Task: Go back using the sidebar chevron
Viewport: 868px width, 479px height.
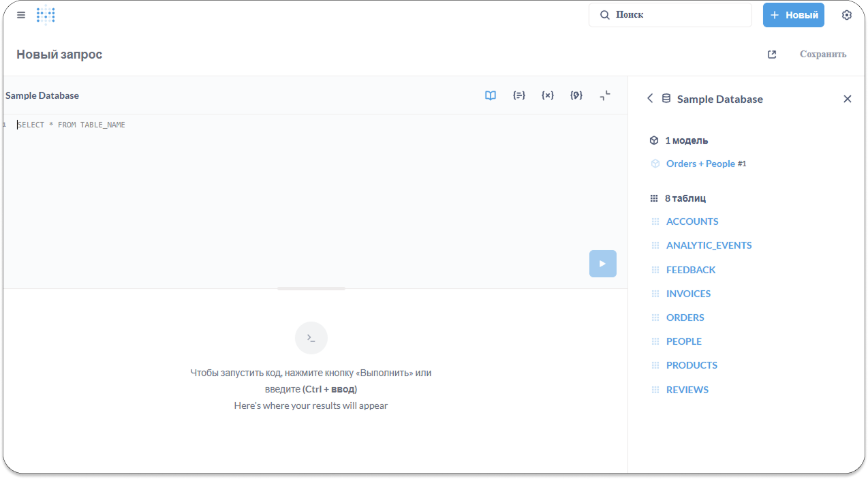Action: coord(650,99)
